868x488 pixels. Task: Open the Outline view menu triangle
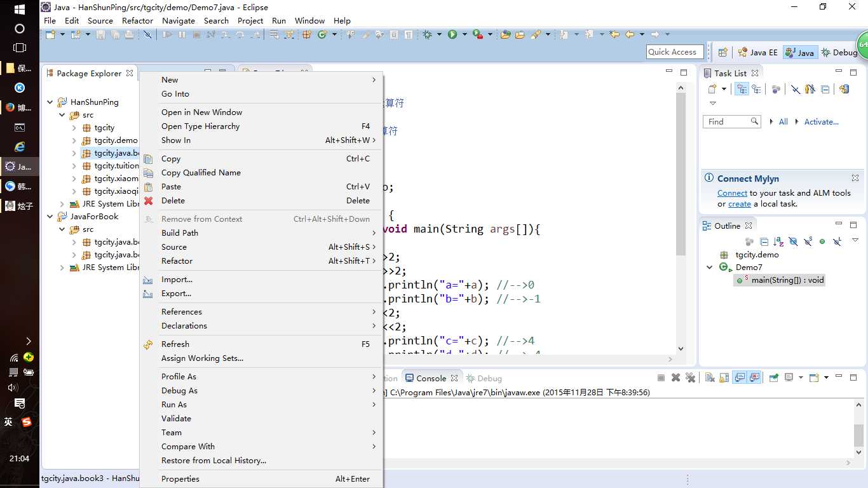tap(855, 240)
